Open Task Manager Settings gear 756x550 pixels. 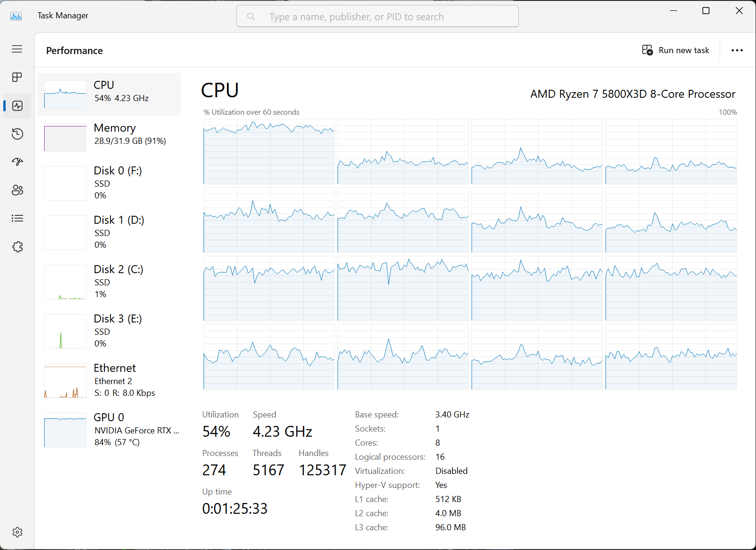coord(17,532)
